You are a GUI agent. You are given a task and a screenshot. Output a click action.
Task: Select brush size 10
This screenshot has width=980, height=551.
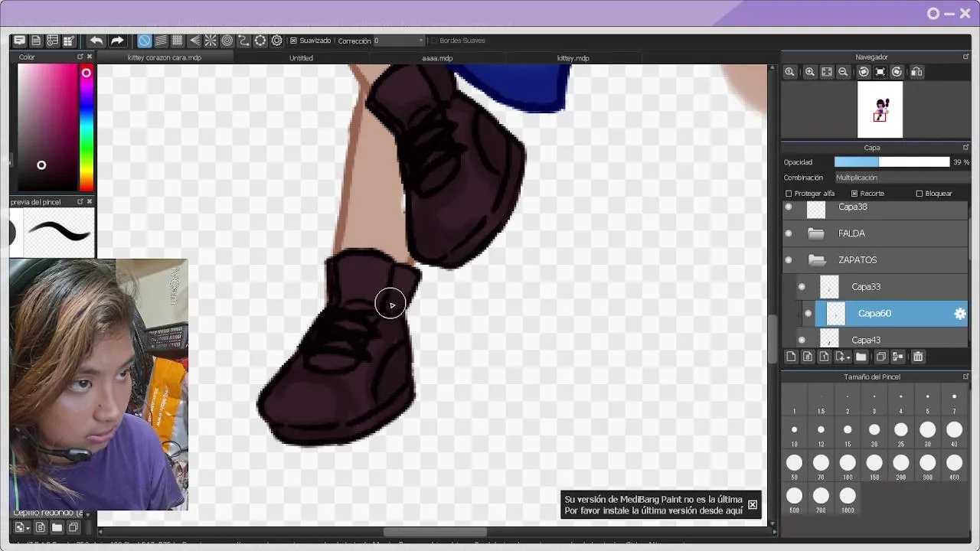click(795, 435)
